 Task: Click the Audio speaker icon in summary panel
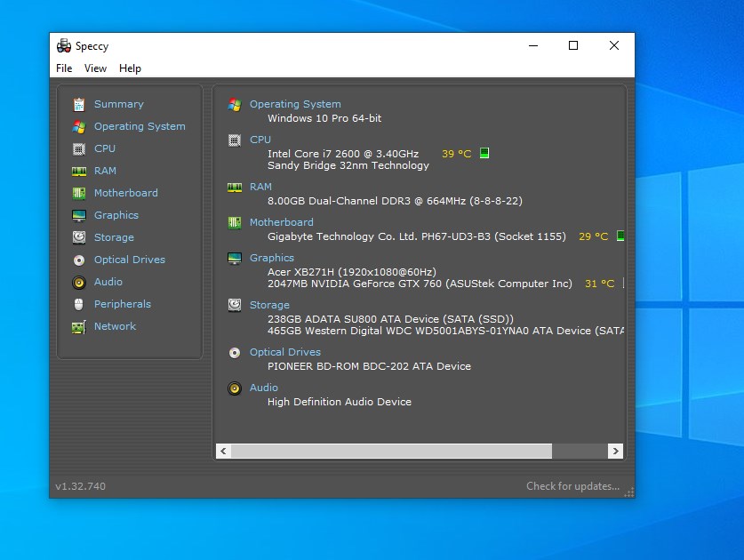pyautogui.click(x=235, y=388)
